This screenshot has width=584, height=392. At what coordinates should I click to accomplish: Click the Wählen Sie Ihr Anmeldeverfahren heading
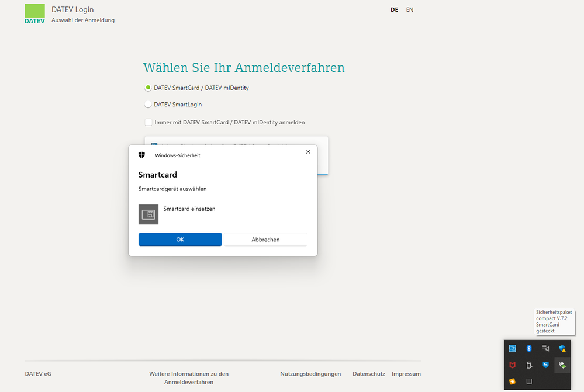[244, 68]
